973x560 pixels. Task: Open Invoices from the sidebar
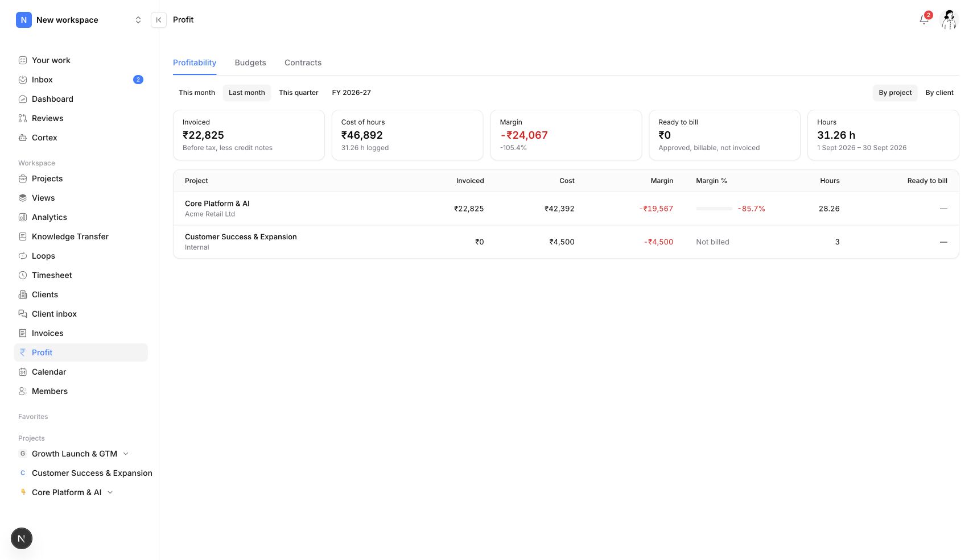(x=80, y=333)
